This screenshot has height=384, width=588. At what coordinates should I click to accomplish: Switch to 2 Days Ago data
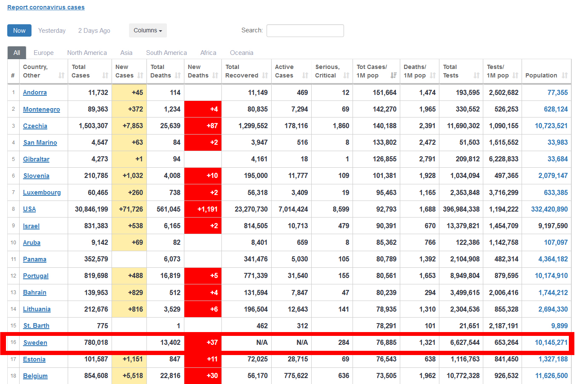pyautogui.click(x=94, y=31)
